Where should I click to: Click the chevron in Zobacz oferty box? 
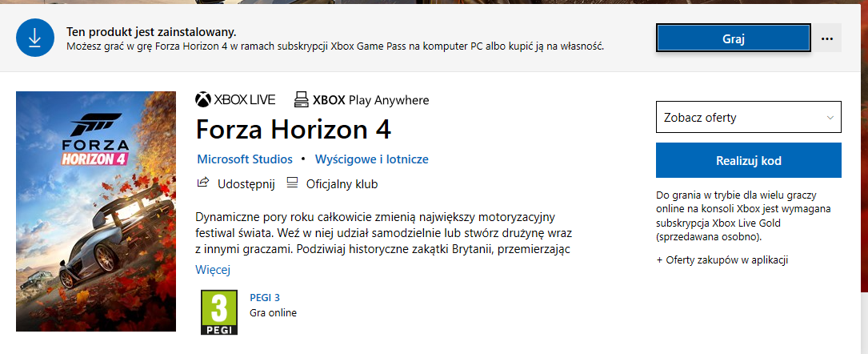[830, 118]
